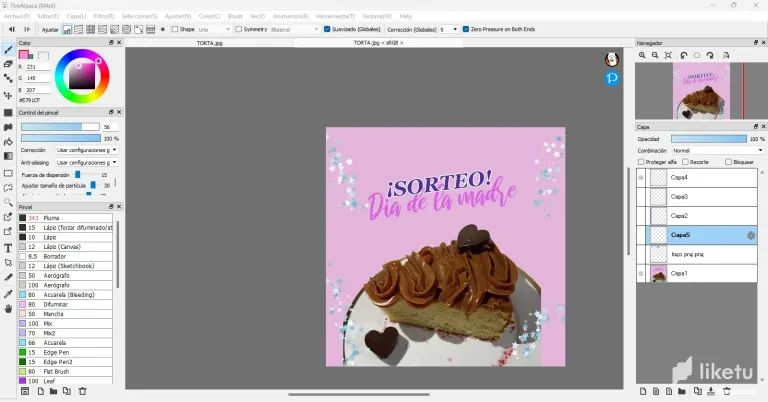Viewport: 768px width, 402px height.
Task: Enable Recorte checkbox
Action: click(x=685, y=162)
